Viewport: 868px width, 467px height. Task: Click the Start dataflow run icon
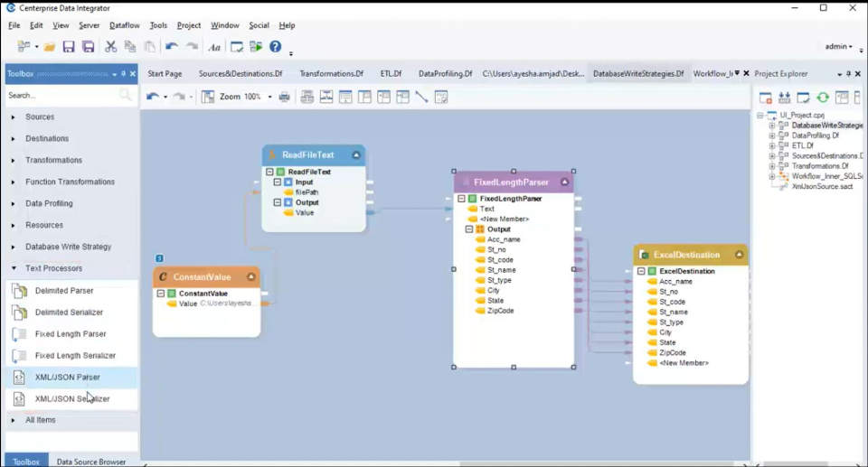click(x=256, y=46)
